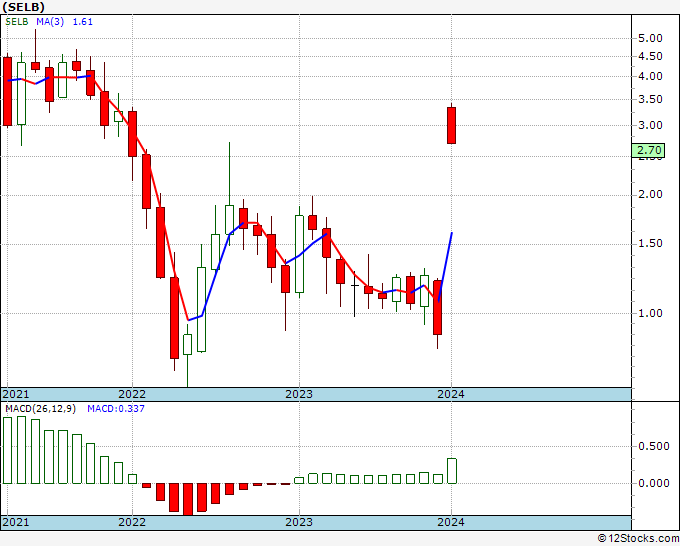Viewport: 680px width, 546px height.
Task: Click the 2023 label on price chart axis
Action: [x=299, y=394]
